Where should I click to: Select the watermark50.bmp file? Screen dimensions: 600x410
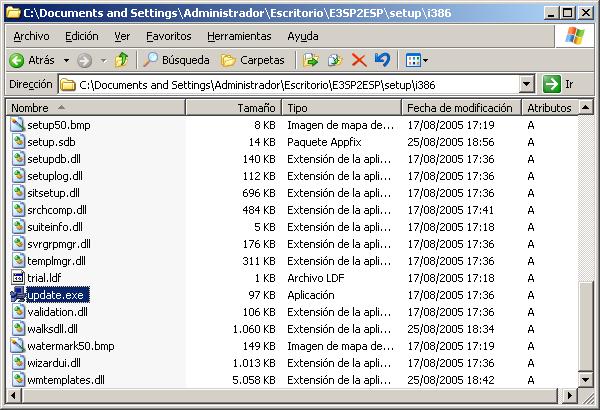[70, 345]
